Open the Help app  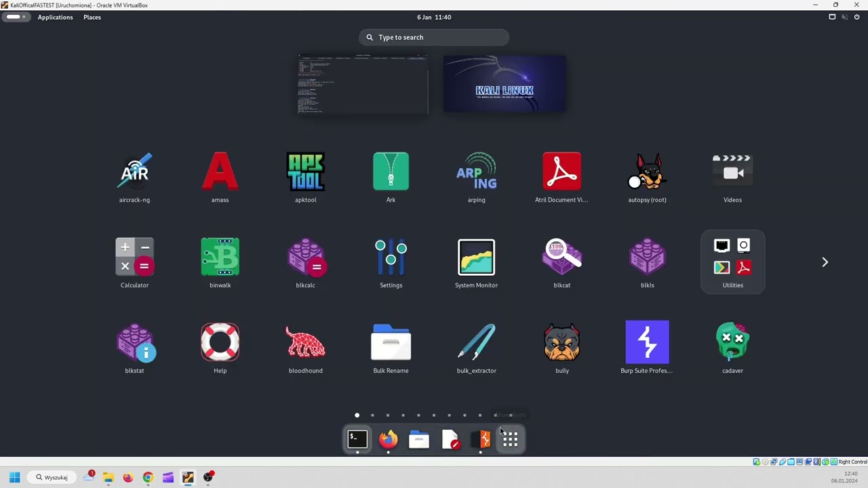click(220, 348)
